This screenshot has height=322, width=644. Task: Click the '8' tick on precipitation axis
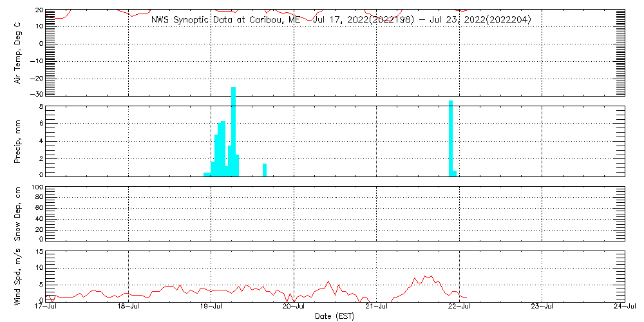click(x=40, y=107)
